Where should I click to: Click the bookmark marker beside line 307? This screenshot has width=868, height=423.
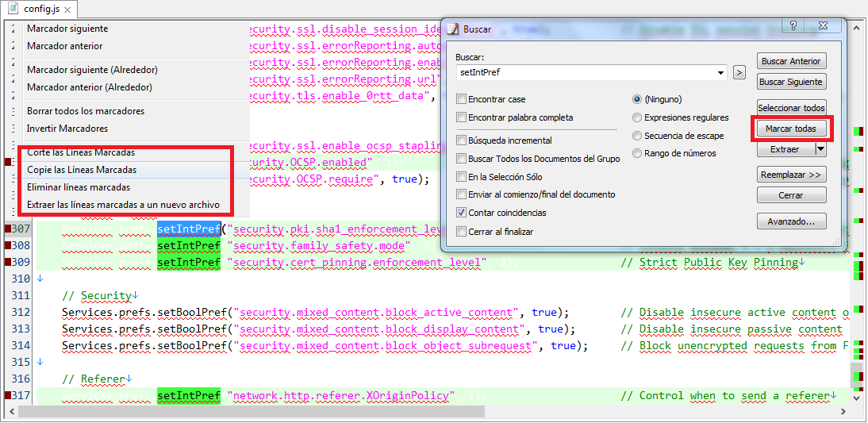point(7,229)
